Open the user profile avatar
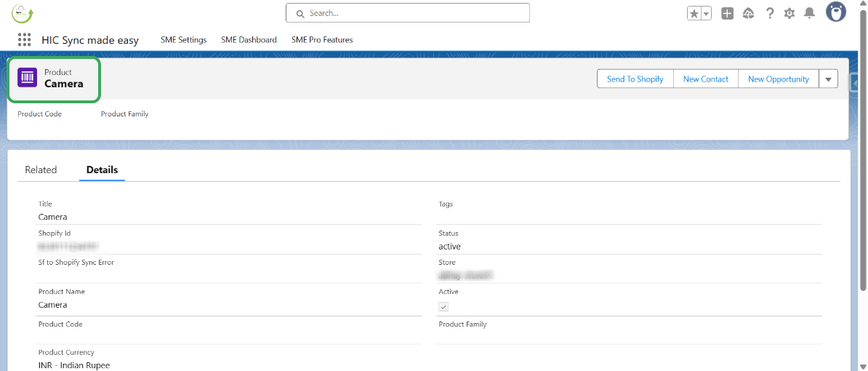 pos(836,12)
